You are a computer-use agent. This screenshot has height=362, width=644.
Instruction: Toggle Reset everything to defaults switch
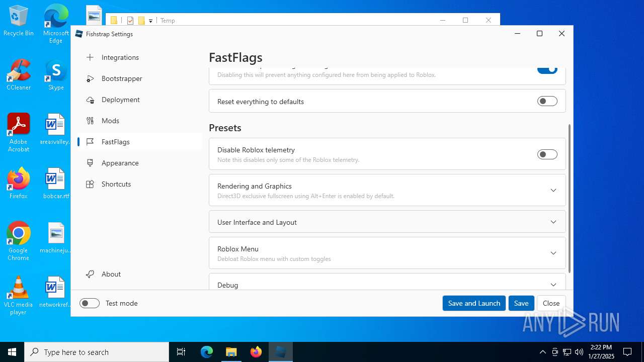click(547, 101)
